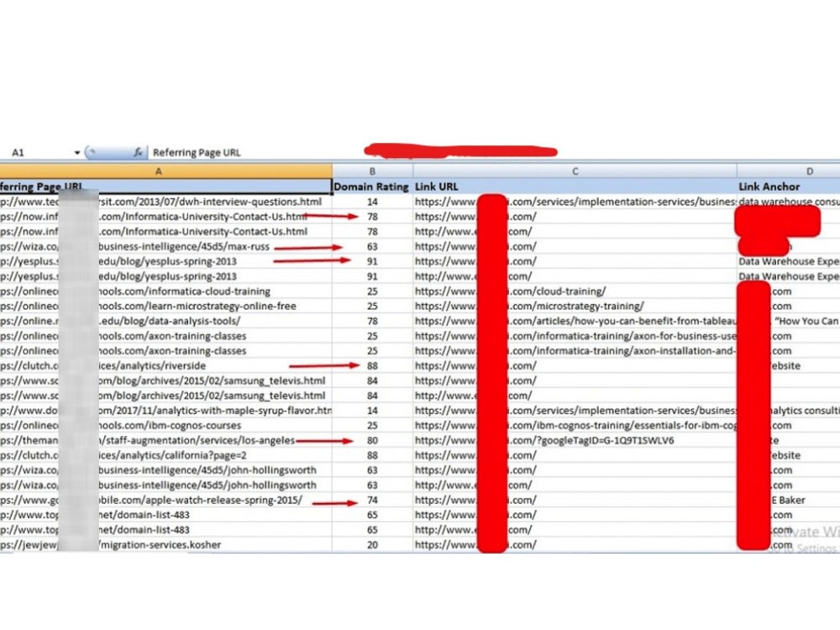
Task: Select column C header
Action: click(x=575, y=171)
